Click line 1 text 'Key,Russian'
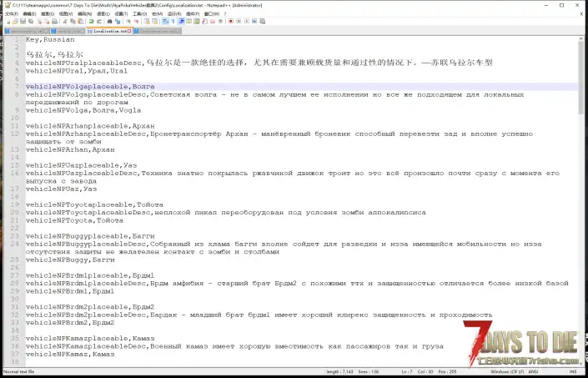The height and width of the screenshot is (378, 588). point(50,39)
